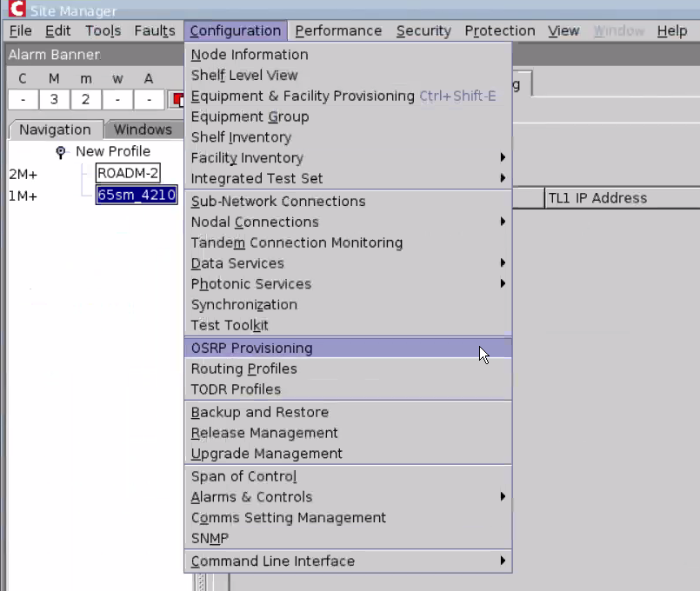Click the TL1 IP Address column header
The image size is (700, 591).
[623, 197]
